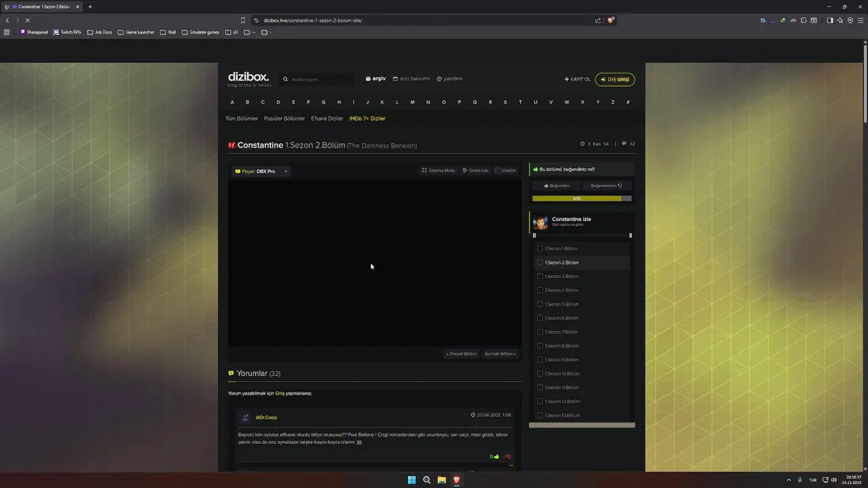Click Sonra İzle button
The height and width of the screenshot is (488, 868).
coord(475,171)
